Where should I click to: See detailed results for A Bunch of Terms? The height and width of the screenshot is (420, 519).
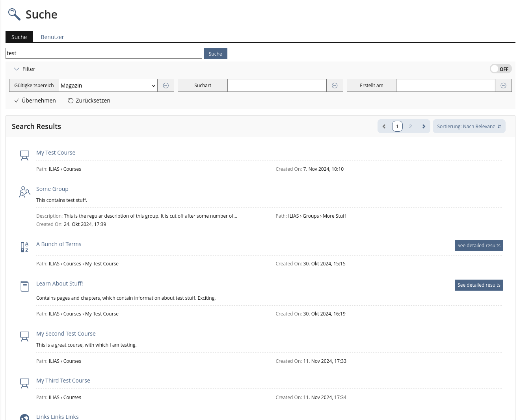(478, 246)
